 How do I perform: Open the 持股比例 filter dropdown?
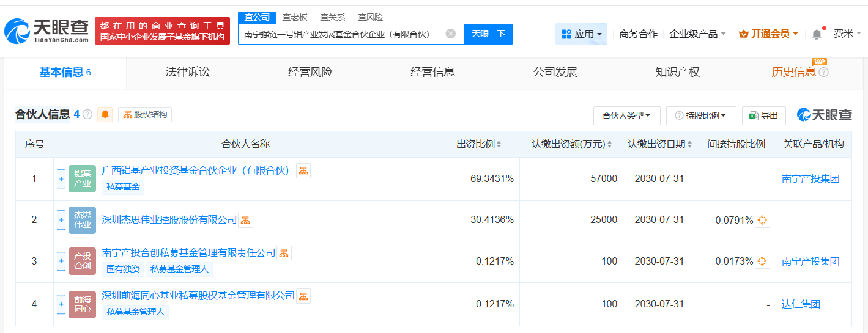[700, 115]
